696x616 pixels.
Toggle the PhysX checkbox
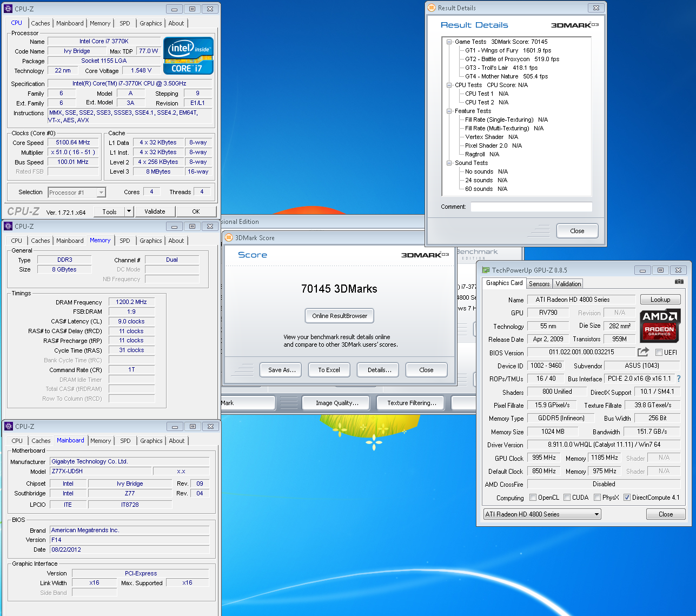click(x=597, y=498)
